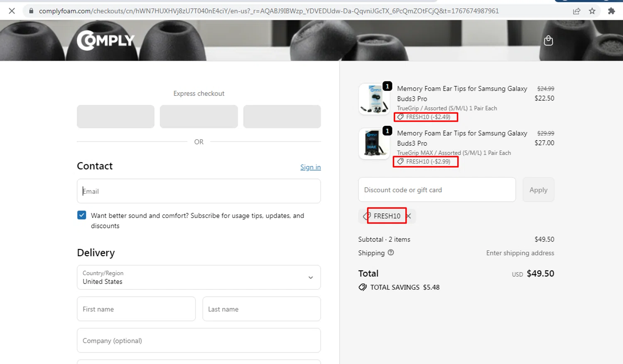Screen dimensions: 623x364
Task: Focus the First name field
Action: pos(136,309)
